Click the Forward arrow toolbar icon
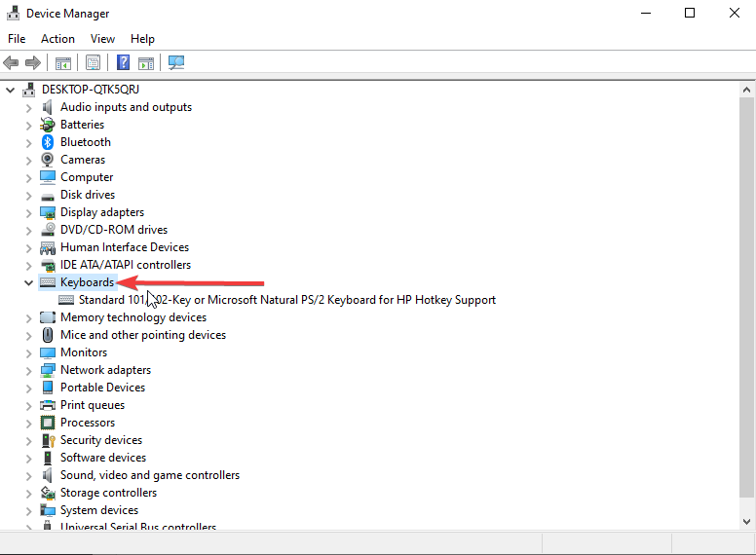 [x=33, y=62]
